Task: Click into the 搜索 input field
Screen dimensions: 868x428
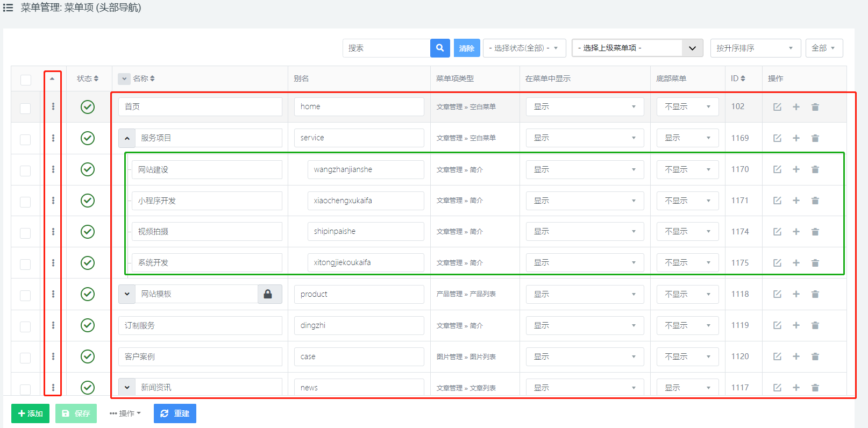Action: point(386,48)
